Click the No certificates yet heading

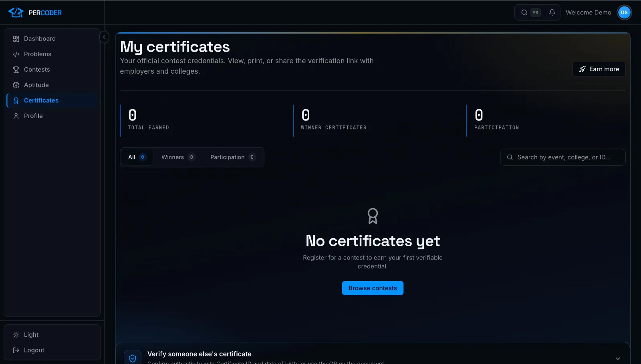373,241
